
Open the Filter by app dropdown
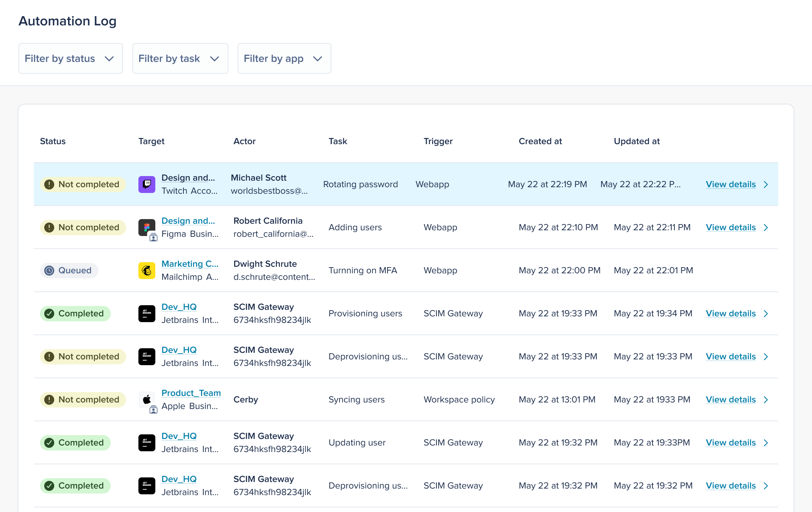pyautogui.click(x=284, y=58)
